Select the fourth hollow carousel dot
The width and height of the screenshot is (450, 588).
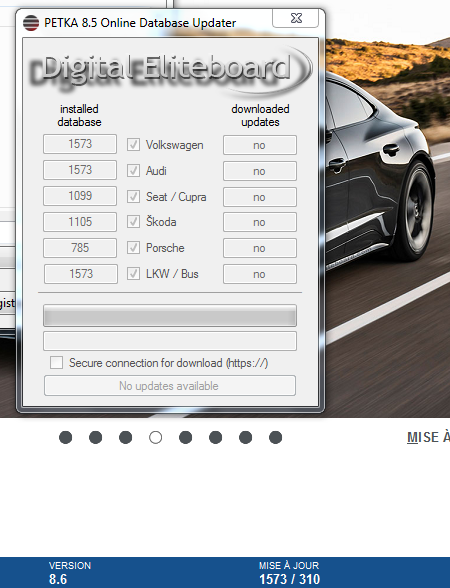point(156,437)
